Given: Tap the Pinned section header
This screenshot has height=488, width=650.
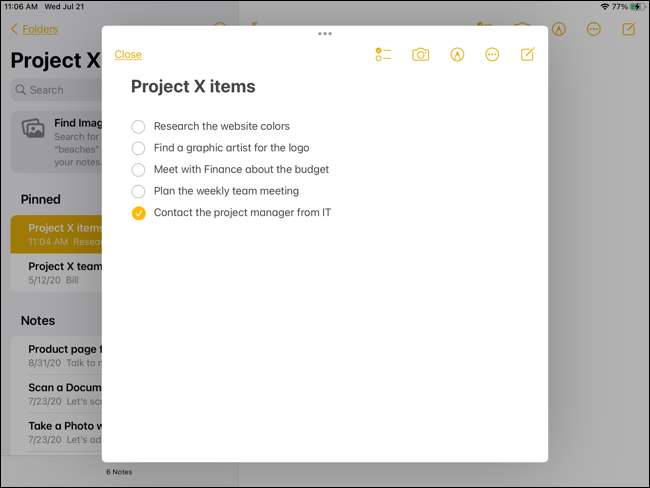Looking at the screenshot, I should (x=41, y=199).
